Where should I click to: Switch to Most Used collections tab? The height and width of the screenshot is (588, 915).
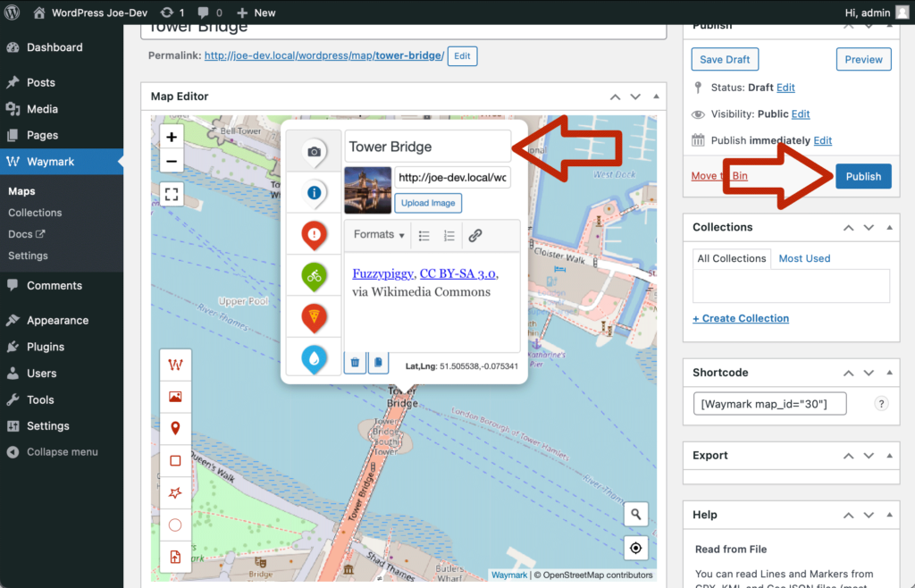804,258
